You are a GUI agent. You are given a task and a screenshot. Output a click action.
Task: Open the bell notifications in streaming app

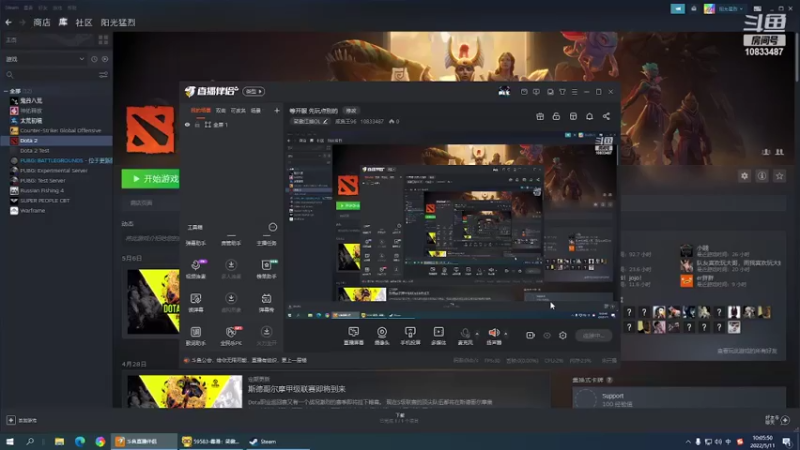(589, 116)
